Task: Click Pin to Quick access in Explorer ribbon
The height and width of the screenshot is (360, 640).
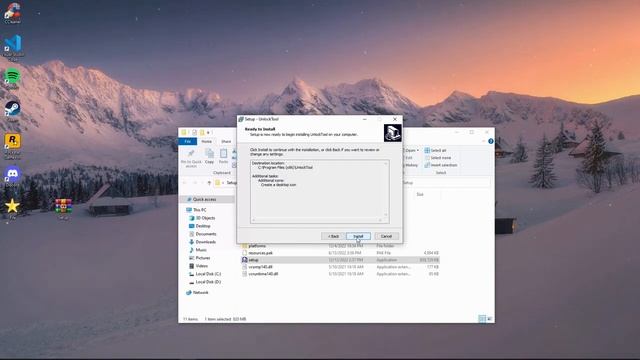Action: pyautogui.click(x=191, y=158)
